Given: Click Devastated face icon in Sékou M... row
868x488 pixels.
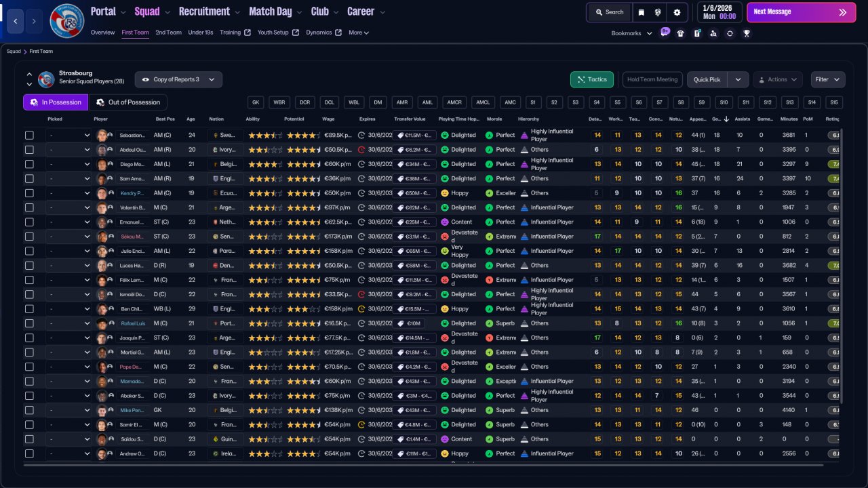Looking at the screenshot, I should point(446,237).
